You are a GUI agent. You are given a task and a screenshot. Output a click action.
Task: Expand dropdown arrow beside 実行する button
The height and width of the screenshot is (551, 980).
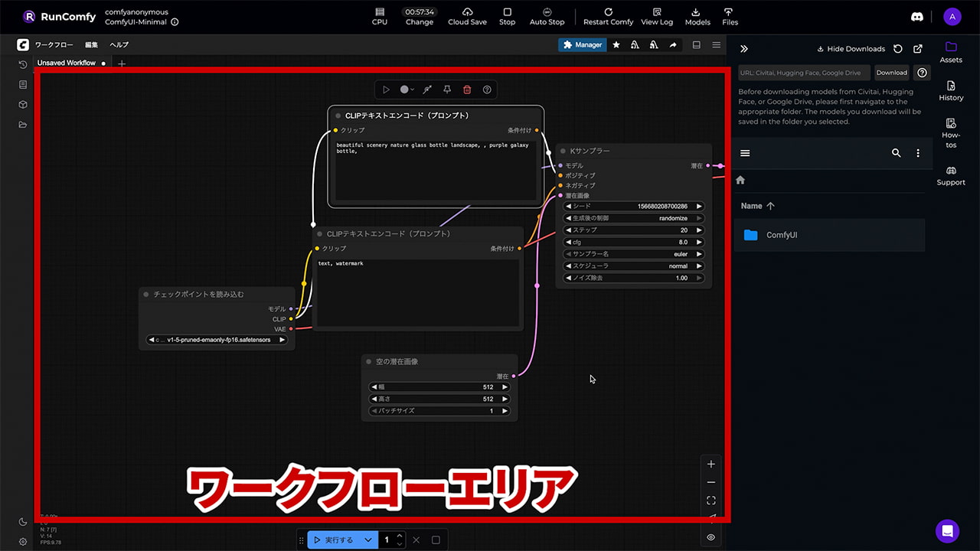[x=368, y=540]
